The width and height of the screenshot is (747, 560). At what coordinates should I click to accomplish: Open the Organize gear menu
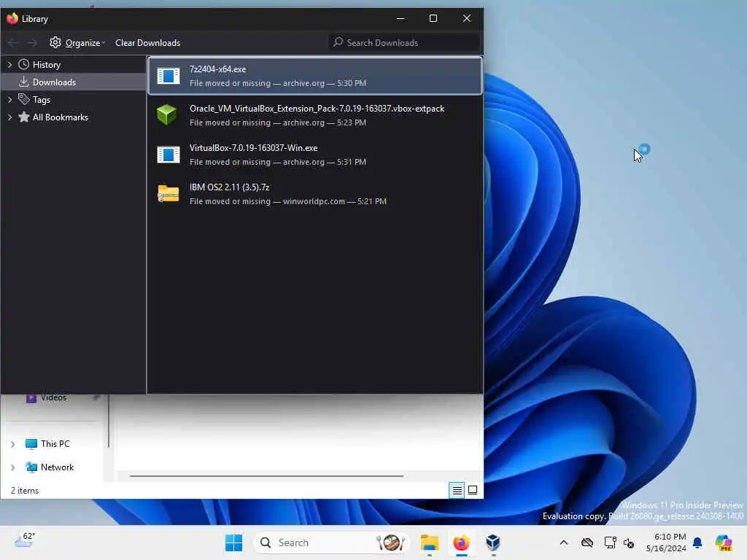pos(77,43)
